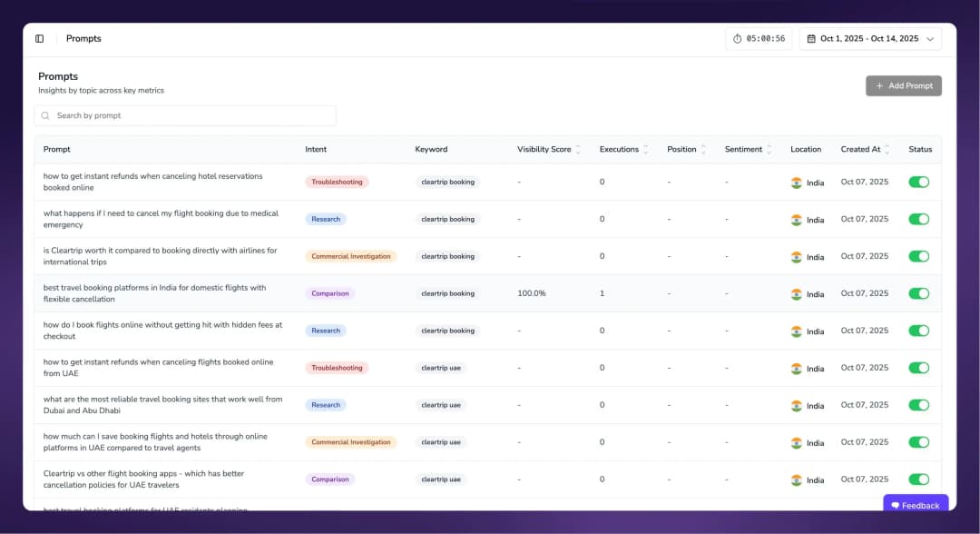Open the date range dropdown chevron

(x=930, y=39)
